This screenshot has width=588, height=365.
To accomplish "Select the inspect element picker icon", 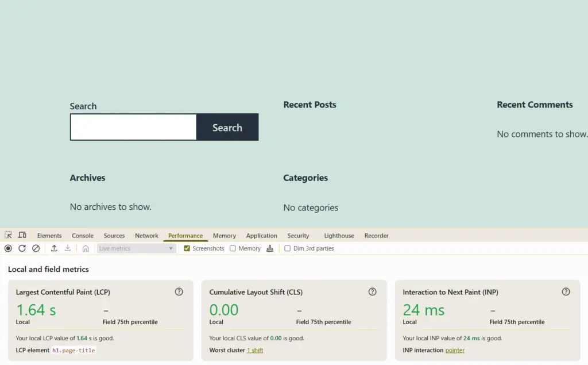I will [8, 235].
